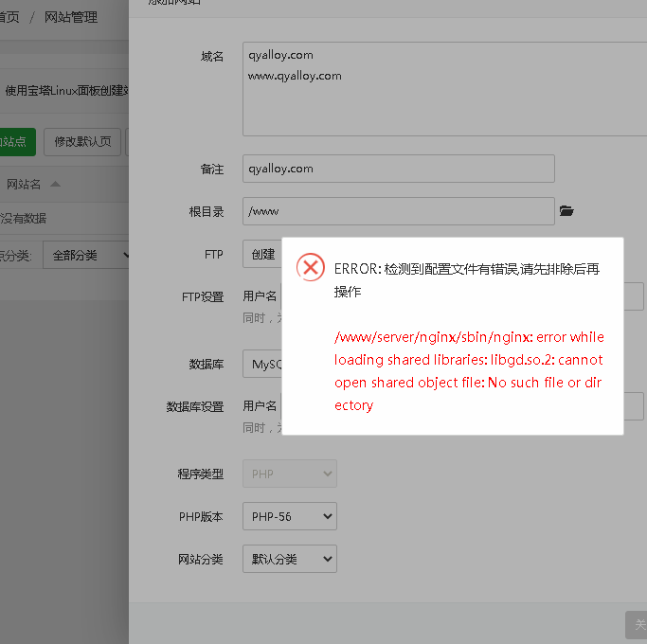Open the 网站分类 默认分类 dropdown
This screenshot has height=644, width=647.
(x=289, y=559)
